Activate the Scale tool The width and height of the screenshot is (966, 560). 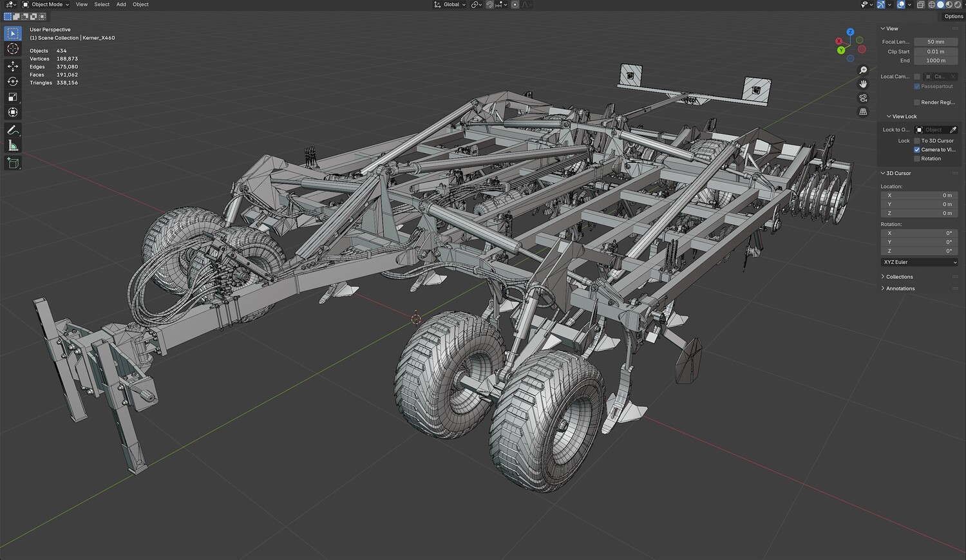(x=13, y=97)
